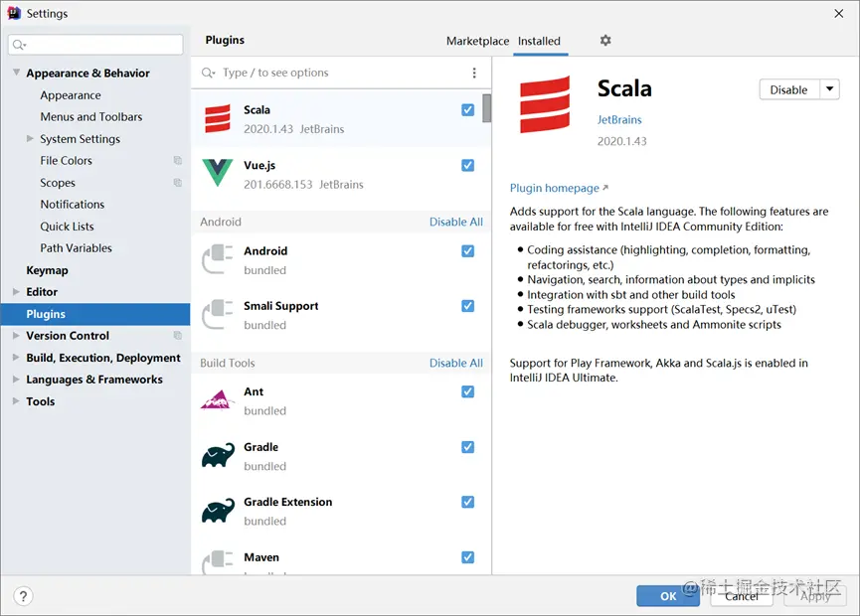Click the help question mark button

(23, 596)
